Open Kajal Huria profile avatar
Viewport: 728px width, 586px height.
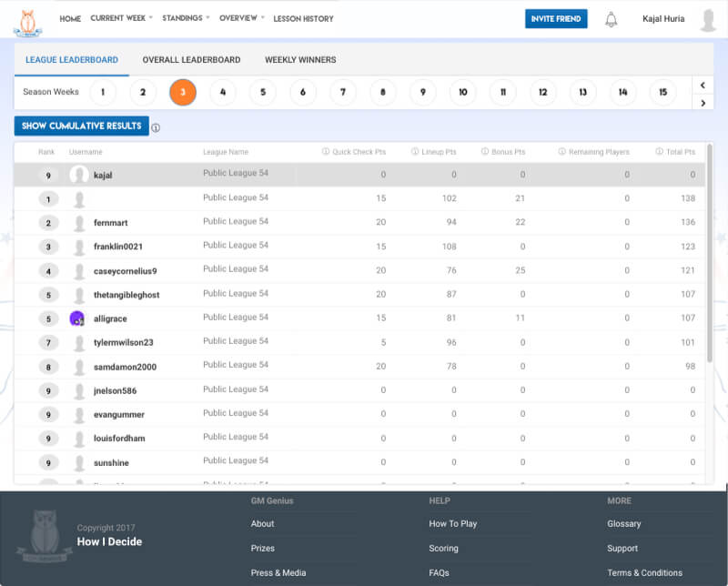tap(708, 20)
